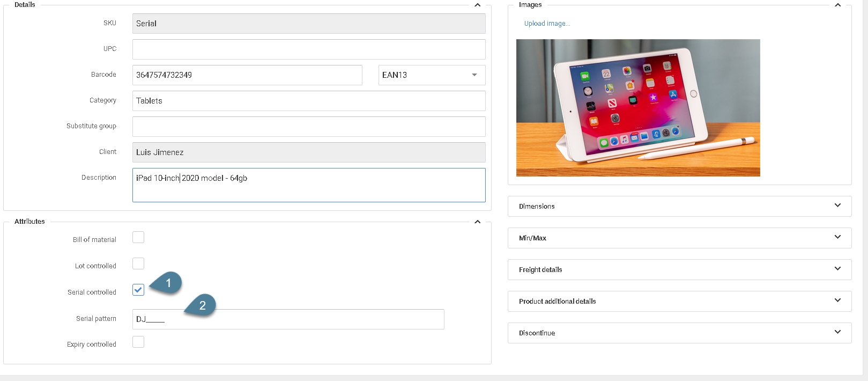Expand the Min/Max panel
The width and height of the screenshot is (868, 381).
coord(837,237)
